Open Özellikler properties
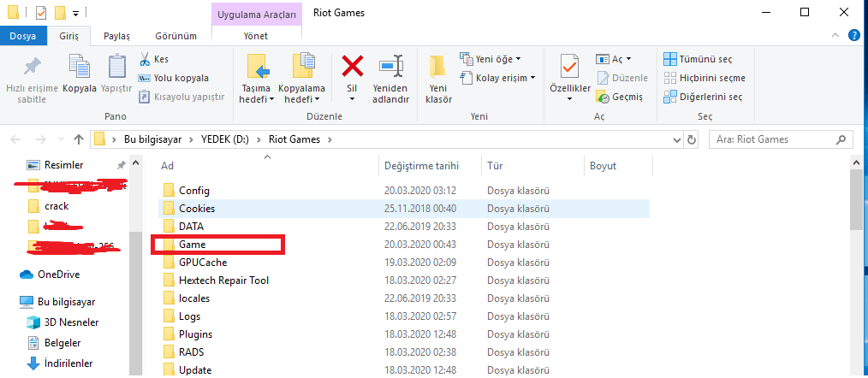 coord(569,72)
